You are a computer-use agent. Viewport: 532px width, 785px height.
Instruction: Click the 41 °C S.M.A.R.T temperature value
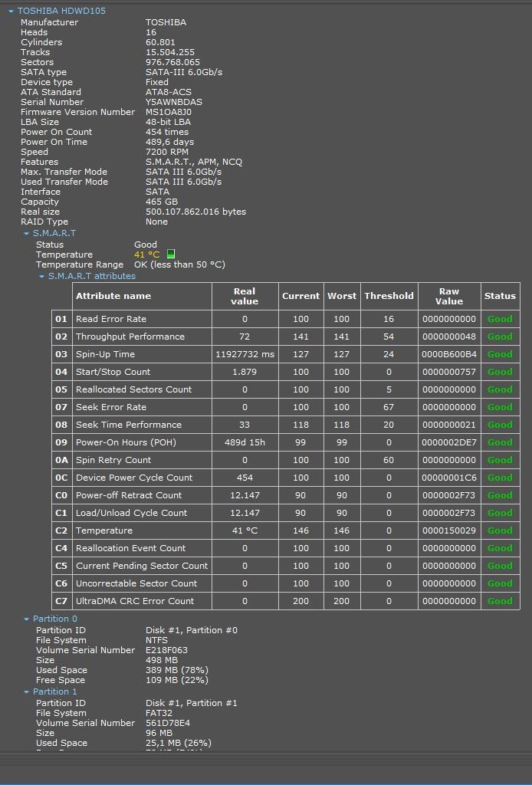pyautogui.click(x=146, y=255)
